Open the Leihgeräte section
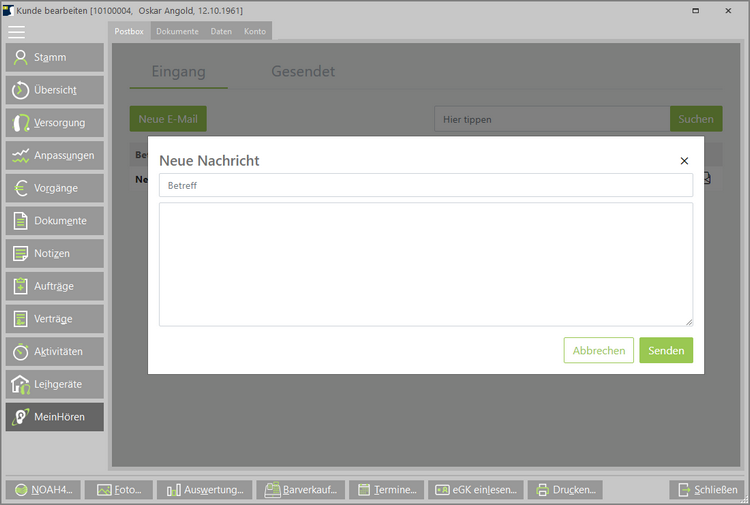This screenshot has width=750, height=505. pos(55,384)
